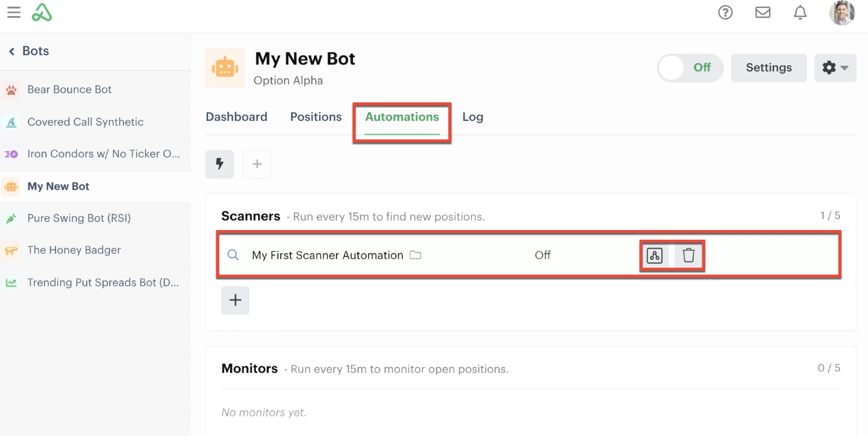The image size is (868, 436).
Task: Expand the gear dropdown menu
Action: [835, 68]
